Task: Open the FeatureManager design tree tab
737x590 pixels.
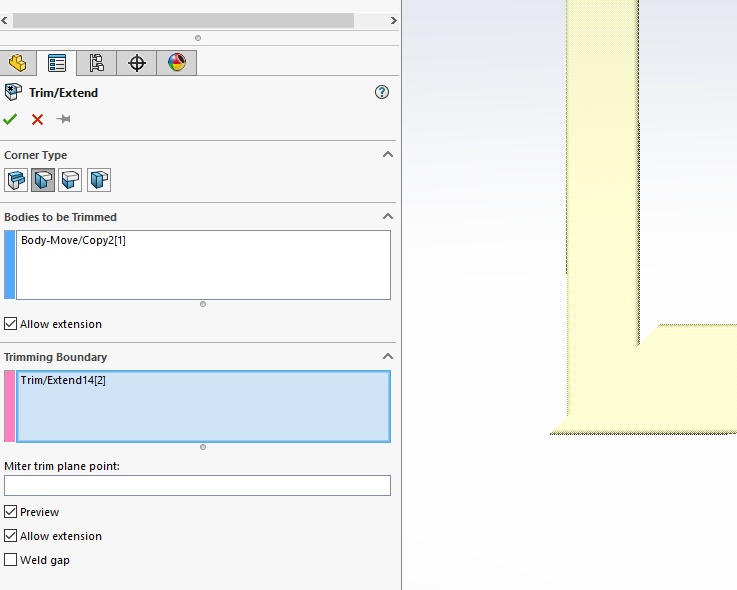Action: click(x=18, y=63)
